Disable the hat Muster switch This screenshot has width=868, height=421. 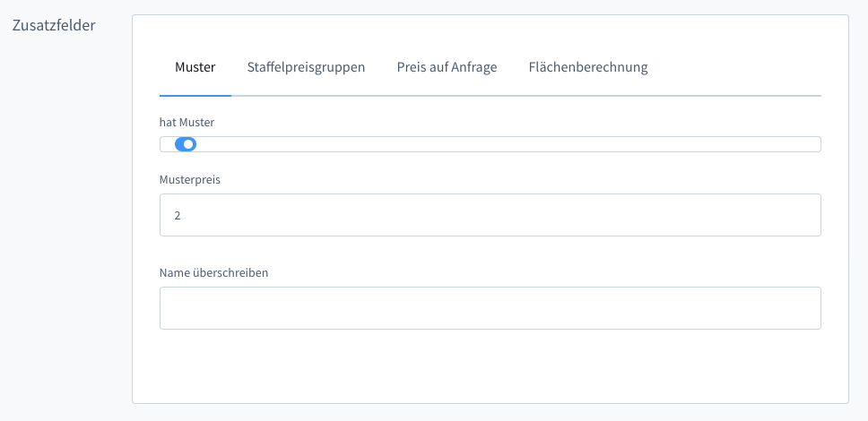(x=186, y=144)
